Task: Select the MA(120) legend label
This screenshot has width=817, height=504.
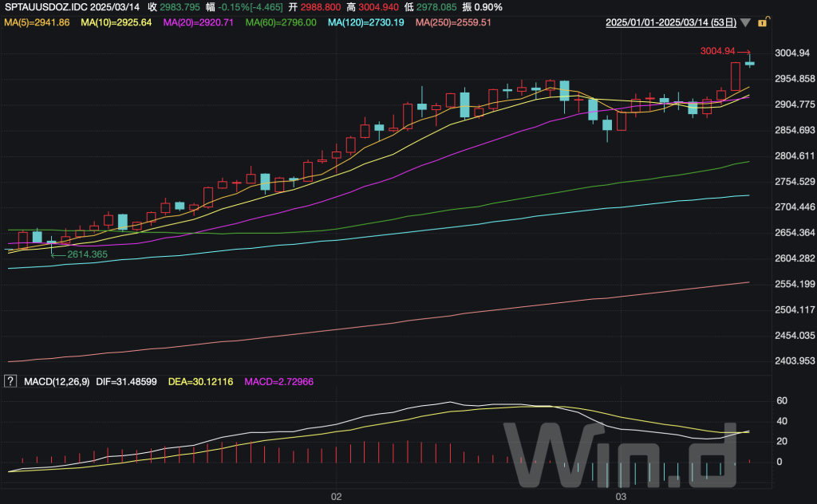Action: tap(365, 22)
